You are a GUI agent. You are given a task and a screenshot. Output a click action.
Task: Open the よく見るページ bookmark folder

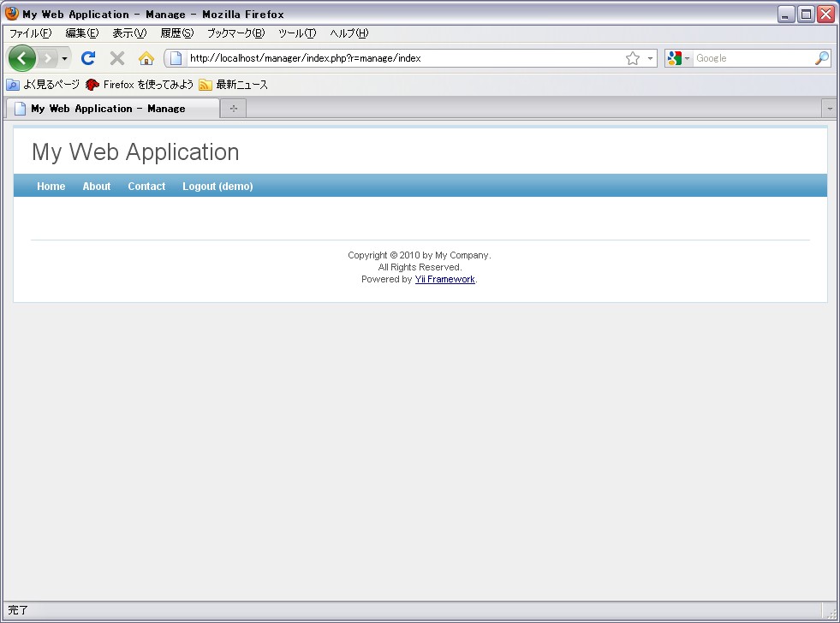click(x=44, y=85)
